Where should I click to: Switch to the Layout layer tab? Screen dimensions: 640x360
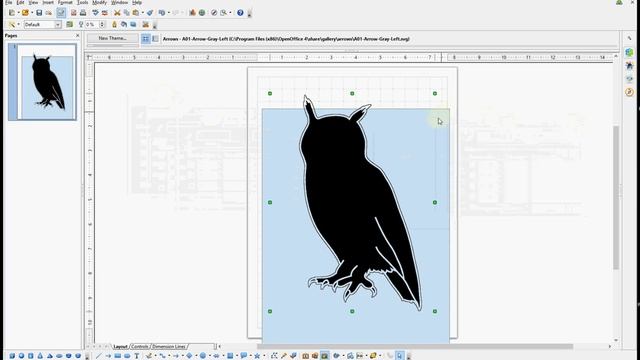(120, 347)
